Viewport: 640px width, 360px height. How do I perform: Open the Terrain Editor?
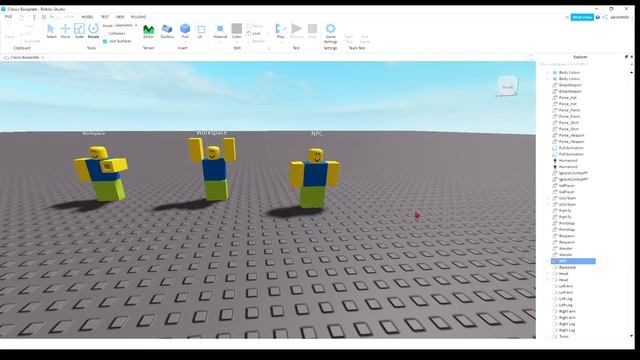tap(149, 31)
